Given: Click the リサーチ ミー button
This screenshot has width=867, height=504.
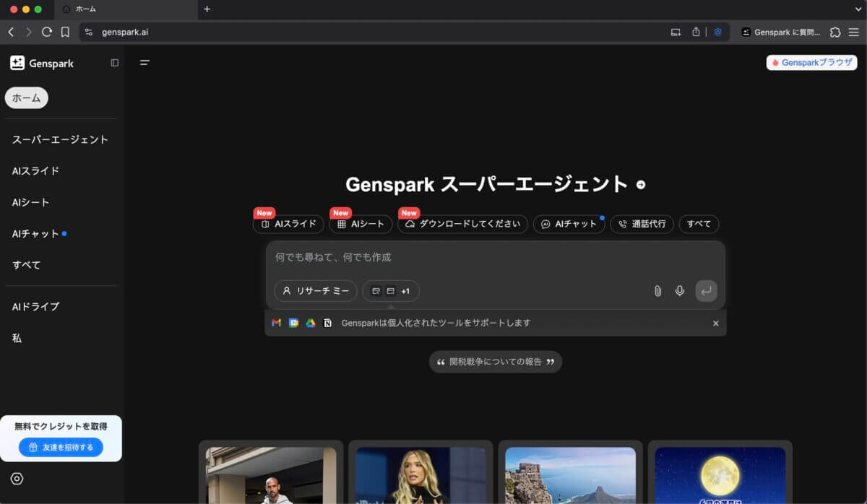Looking at the screenshot, I should point(316,291).
